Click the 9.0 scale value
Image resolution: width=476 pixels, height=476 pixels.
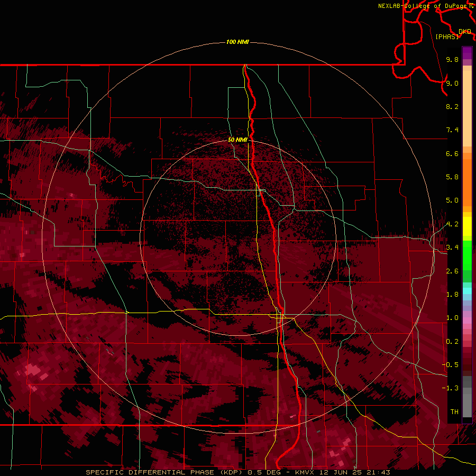(x=452, y=83)
